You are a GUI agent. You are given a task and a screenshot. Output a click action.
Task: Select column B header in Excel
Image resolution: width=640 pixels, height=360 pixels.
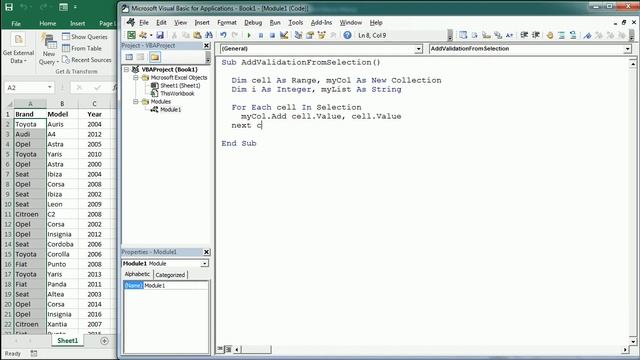[x=62, y=104]
